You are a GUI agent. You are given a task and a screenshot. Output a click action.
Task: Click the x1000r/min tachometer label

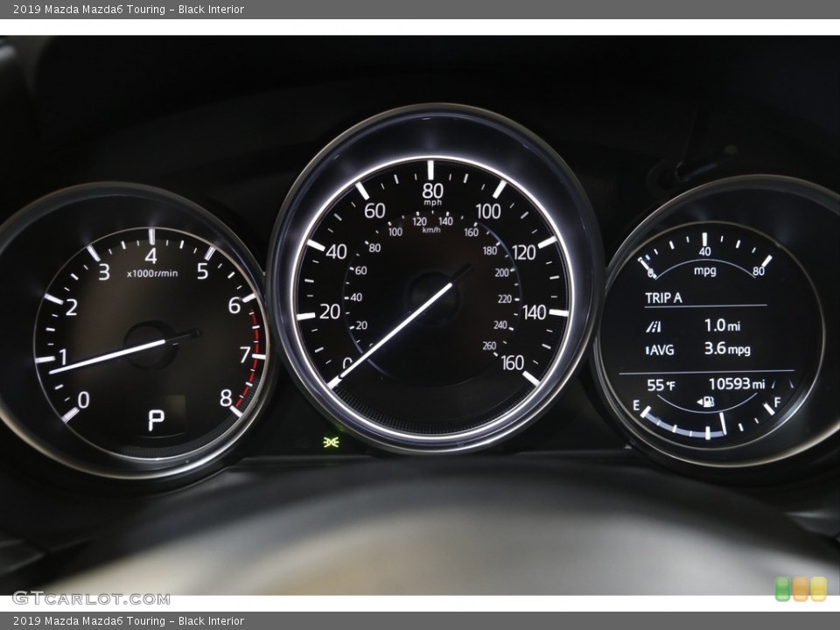[x=152, y=274]
